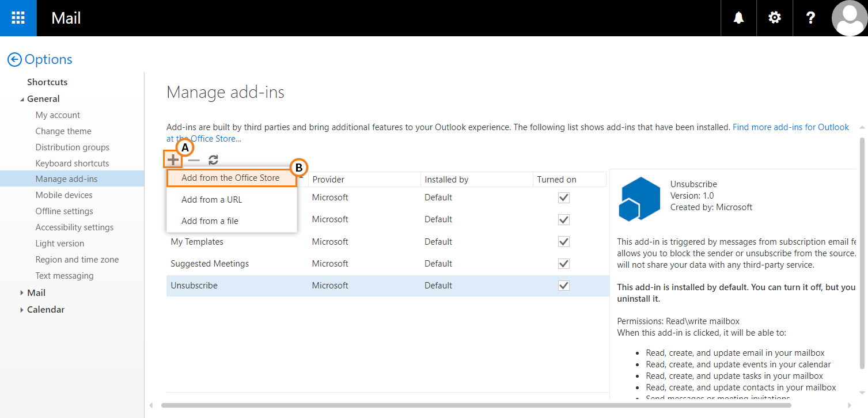Open the settings gear menu

tap(775, 18)
